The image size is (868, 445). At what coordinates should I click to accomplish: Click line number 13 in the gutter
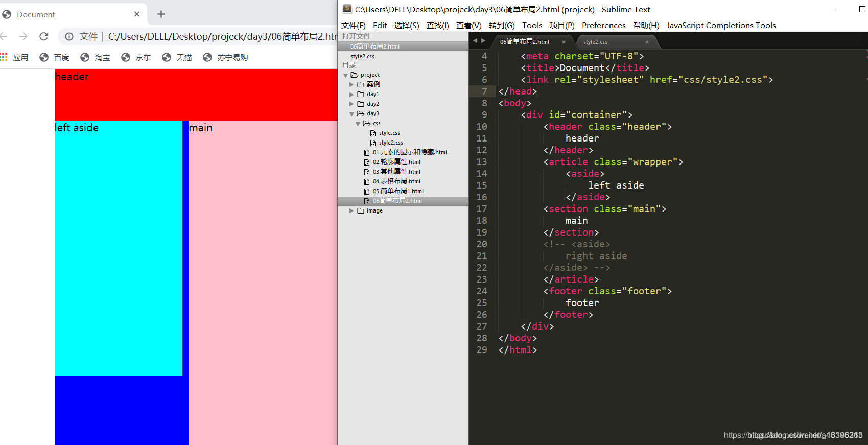pyautogui.click(x=481, y=161)
